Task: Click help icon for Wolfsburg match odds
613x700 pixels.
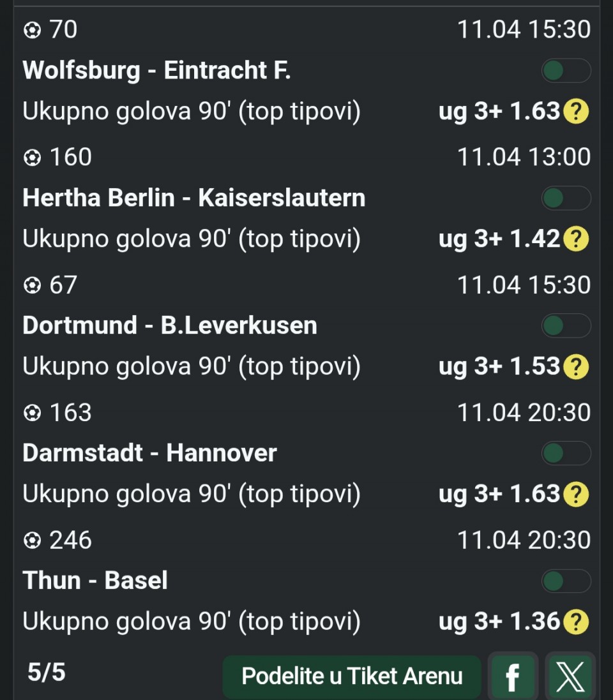Action: [576, 112]
